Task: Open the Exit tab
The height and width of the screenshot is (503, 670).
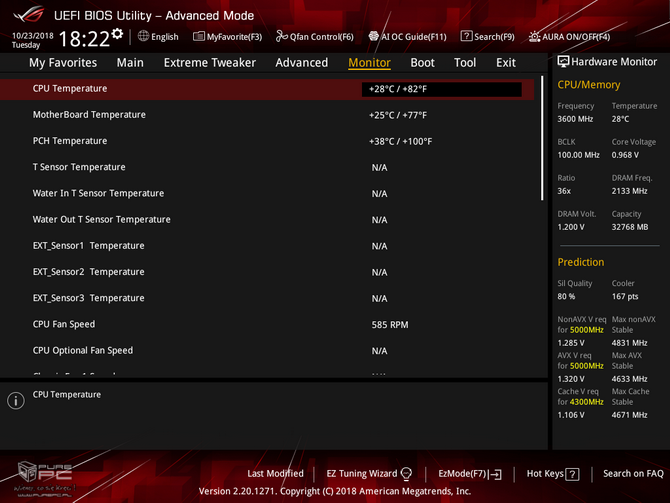Action: (506, 63)
